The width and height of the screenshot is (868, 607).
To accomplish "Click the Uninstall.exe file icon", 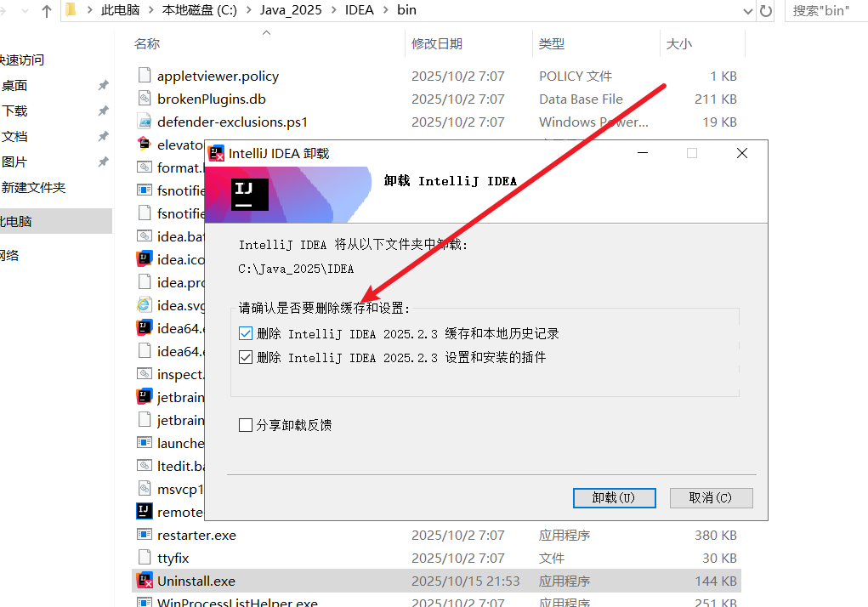I will [144, 581].
